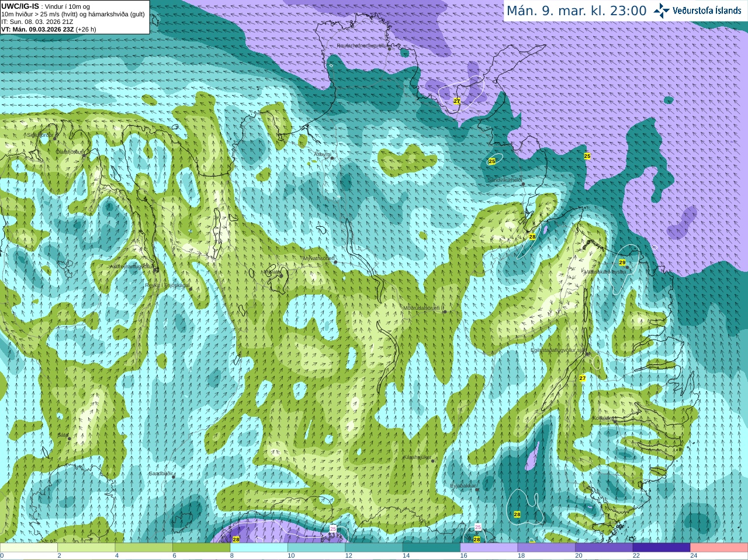Click the Ásbyrgi station dot
The width and height of the screenshot is (748, 560).
pos(332,158)
